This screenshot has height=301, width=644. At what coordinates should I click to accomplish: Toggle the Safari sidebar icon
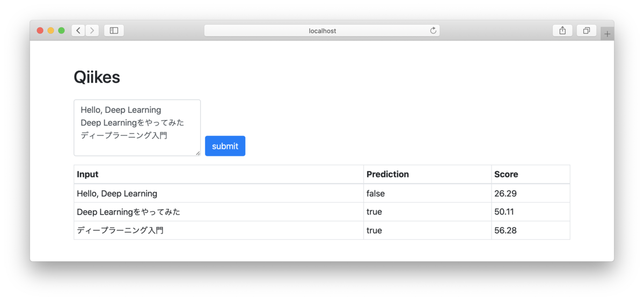click(114, 31)
